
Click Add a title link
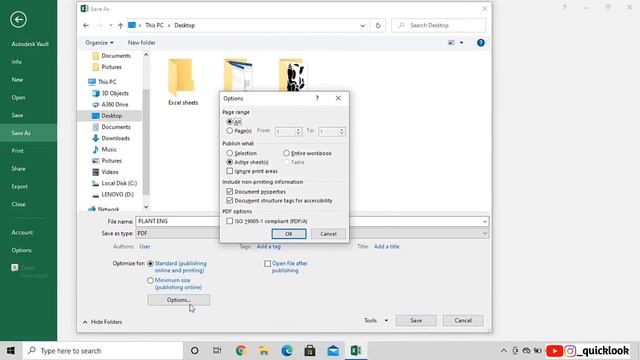click(387, 247)
